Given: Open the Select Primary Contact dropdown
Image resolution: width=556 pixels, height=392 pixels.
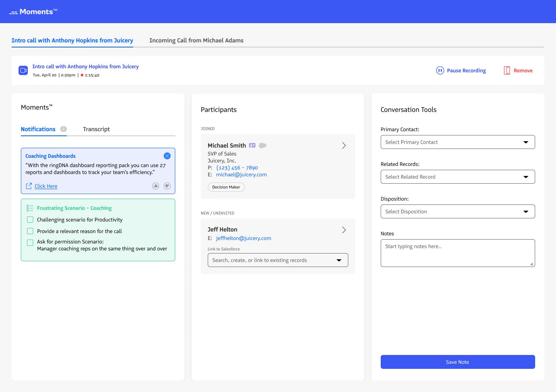Looking at the screenshot, I should coord(458,142).
